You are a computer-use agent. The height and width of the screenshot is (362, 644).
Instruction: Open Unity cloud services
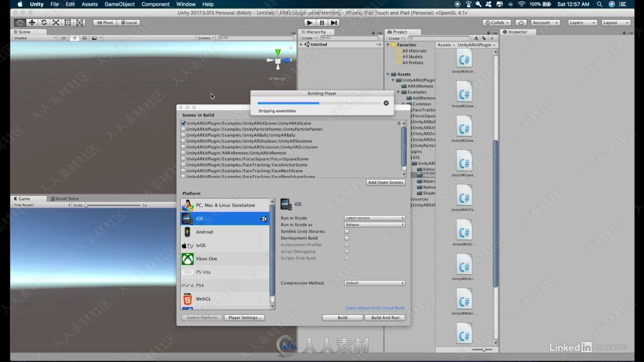point(521,23)
